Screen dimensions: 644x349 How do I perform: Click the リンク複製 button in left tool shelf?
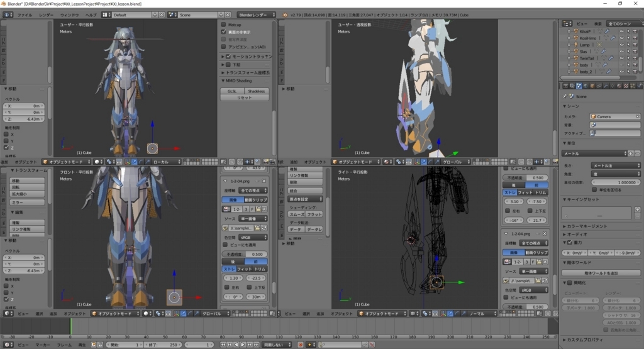[27, 229]
